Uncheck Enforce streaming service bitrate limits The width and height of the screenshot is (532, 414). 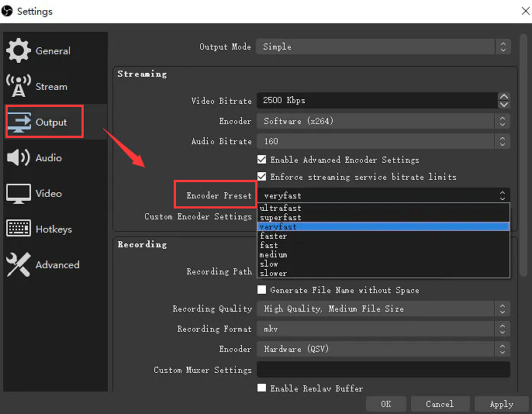pyautogui.click(x=262, y=177)
